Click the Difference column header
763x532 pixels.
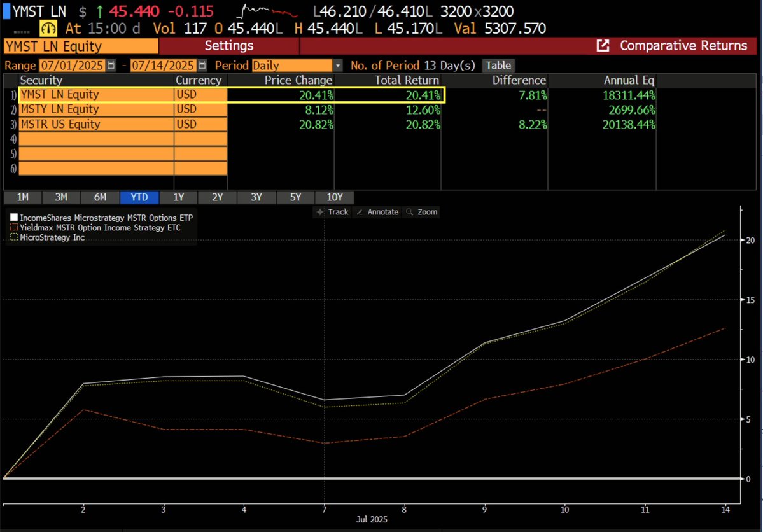pos(519,80)
